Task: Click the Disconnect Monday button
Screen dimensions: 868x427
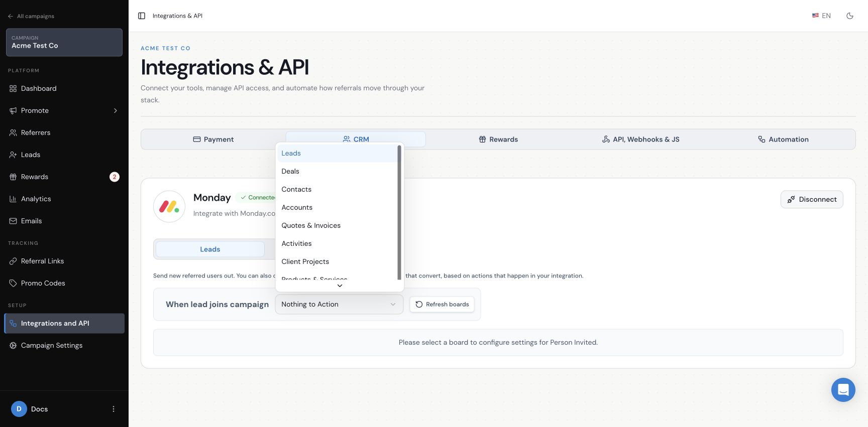Action: [812, 199]
